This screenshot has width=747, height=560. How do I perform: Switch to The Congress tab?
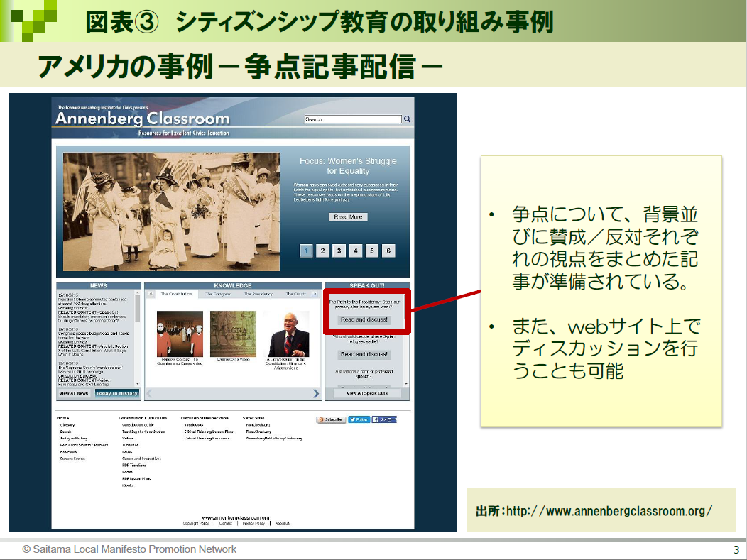click(x=218, y=293)
